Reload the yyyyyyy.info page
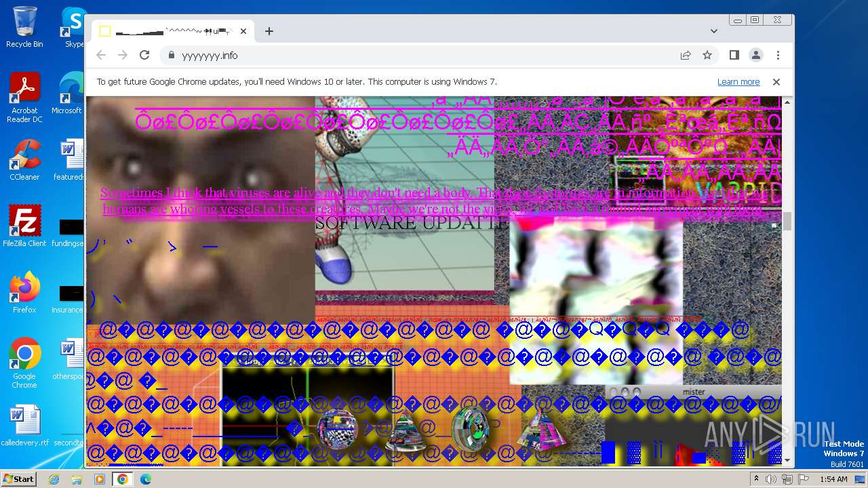This screenshot has width=868, height=488. pos(144,55)
